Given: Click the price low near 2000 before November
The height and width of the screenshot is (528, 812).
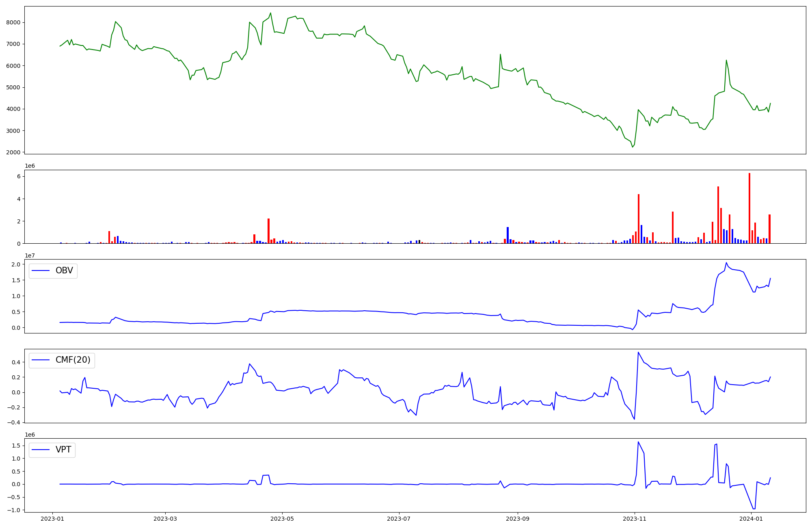Looking at the screenshot, I should (x=633, y=147).
